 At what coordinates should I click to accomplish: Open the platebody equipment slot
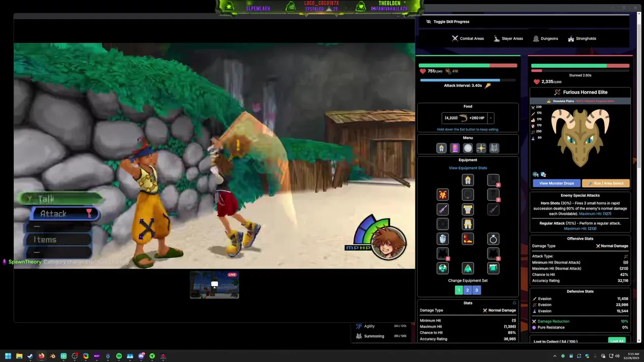[x=468, y=209]
